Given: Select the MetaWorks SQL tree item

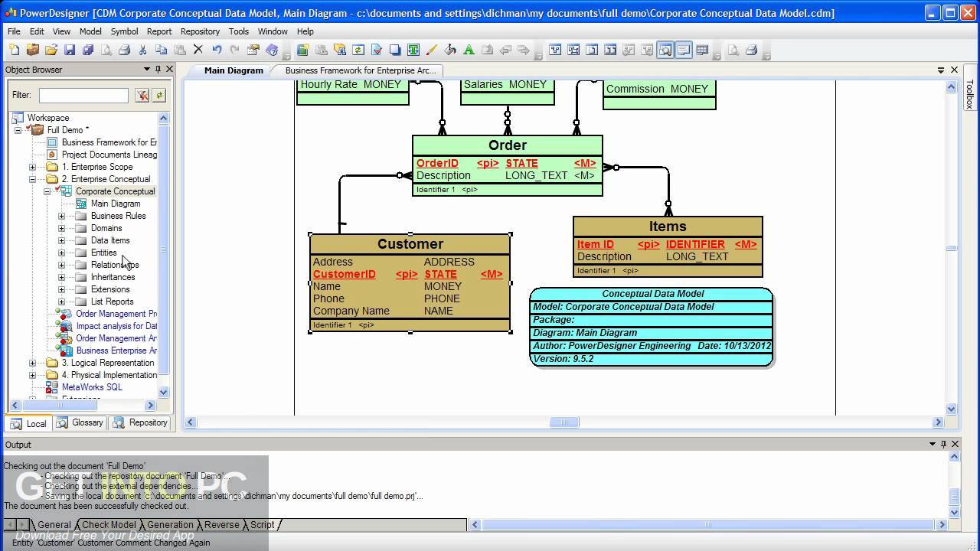Looking at the screenshot, I should coord(92,387).
